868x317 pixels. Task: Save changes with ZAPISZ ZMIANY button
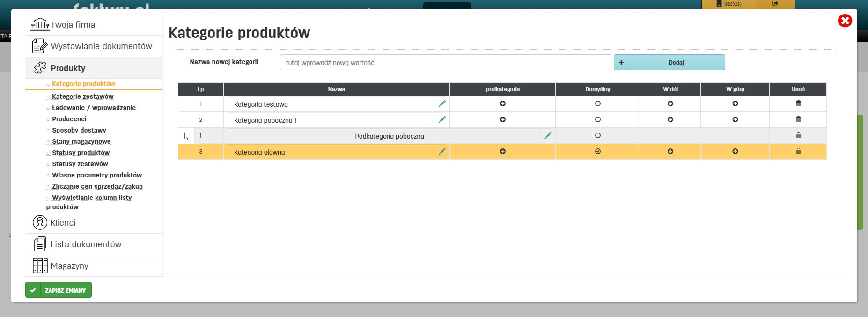coord(59,290)
